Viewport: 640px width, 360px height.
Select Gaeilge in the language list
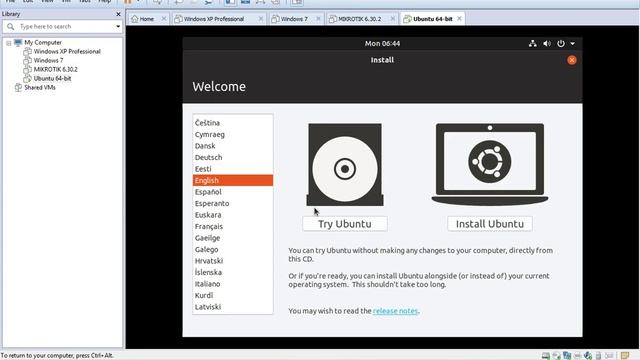pos(233,238)
